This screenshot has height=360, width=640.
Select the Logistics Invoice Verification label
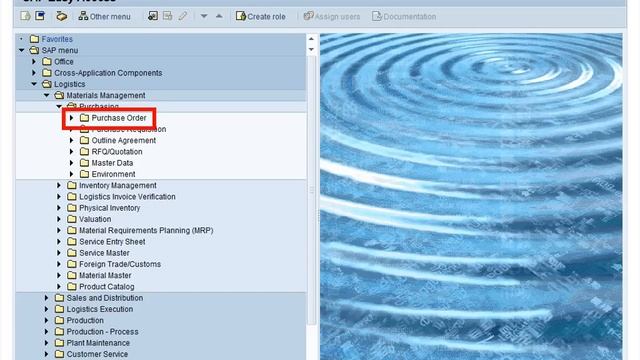127,197
